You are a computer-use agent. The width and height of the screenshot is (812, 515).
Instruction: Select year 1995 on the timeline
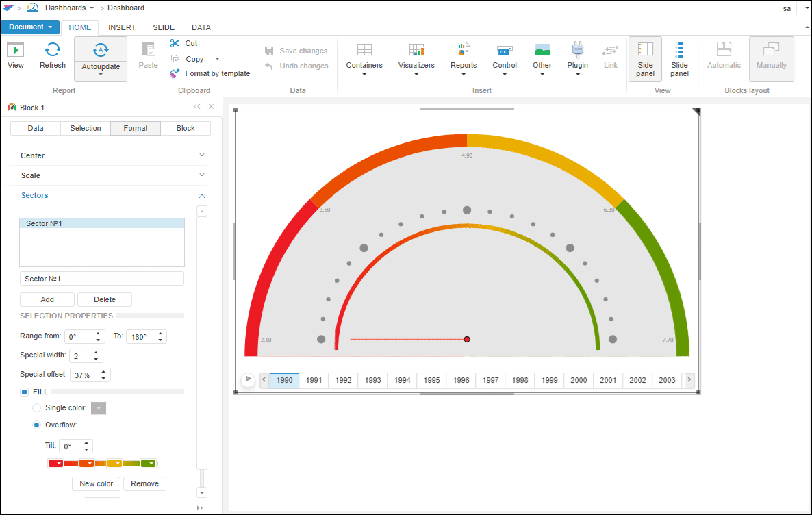pyautogui.click(x=431, y=380)
